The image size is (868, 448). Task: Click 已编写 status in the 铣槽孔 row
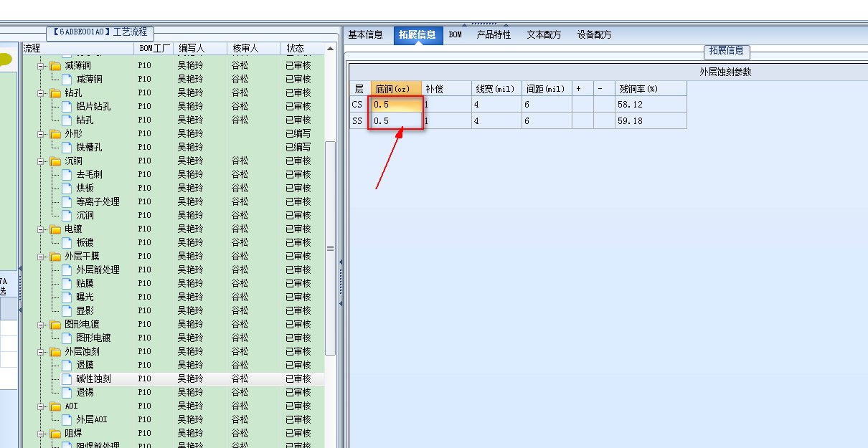(x=298, y=147)
